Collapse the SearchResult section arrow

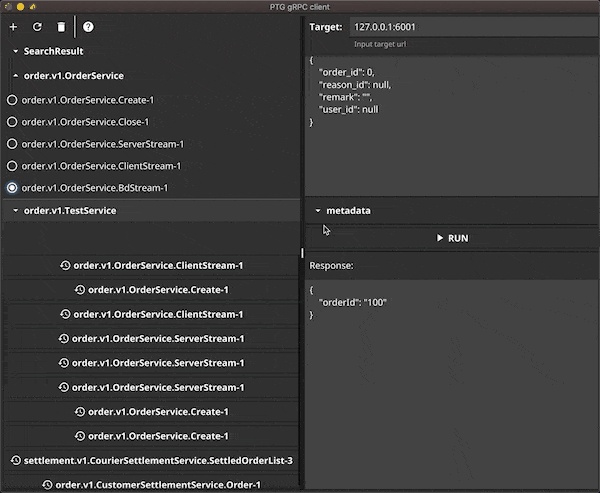pyautogui.click(x=15, y=51)
